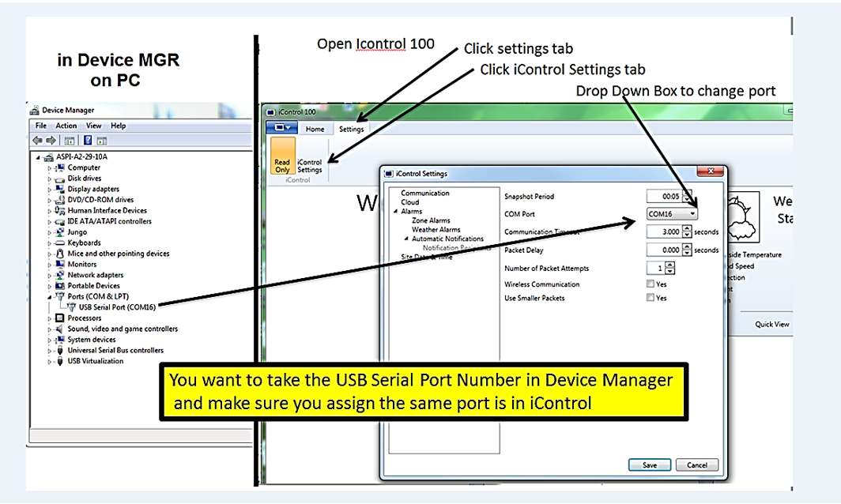Image resolution: width=841 pixels, height=504 pixels.
Task: Open the iControl 100 application menu button
Action: point(282,128)
